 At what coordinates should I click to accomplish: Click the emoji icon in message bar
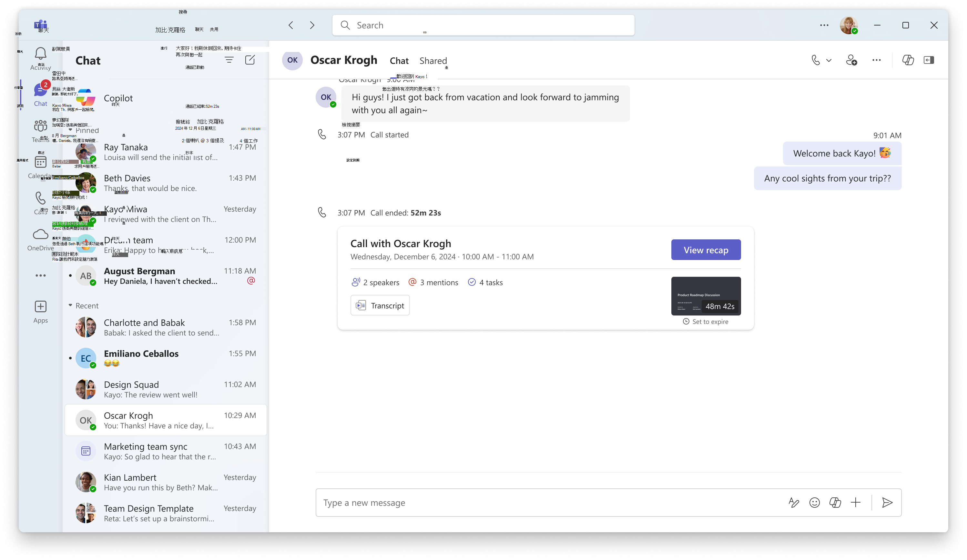pyautogui.click(x=814, y=502)
